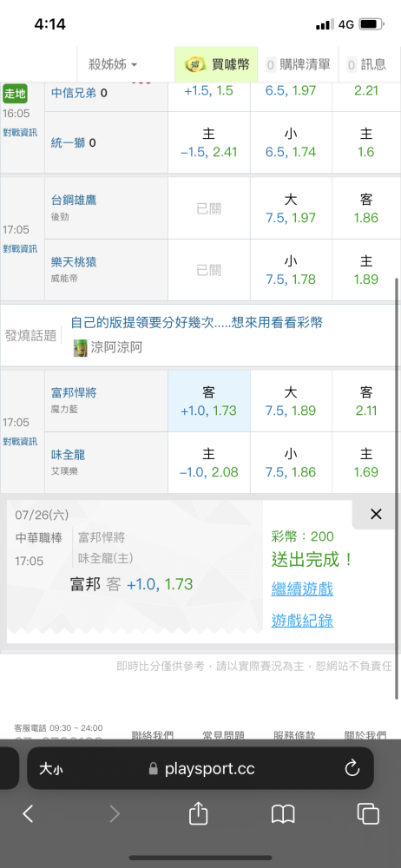This screenshot has width=401, height=868.
Task: Click 遊戲紀錄 link
Action: [302, 621]
